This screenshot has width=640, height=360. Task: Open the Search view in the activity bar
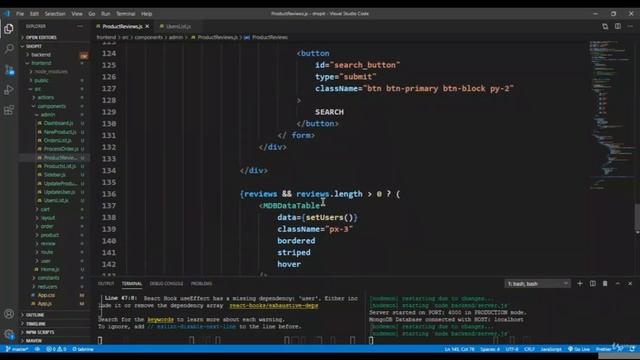[9, 49]
